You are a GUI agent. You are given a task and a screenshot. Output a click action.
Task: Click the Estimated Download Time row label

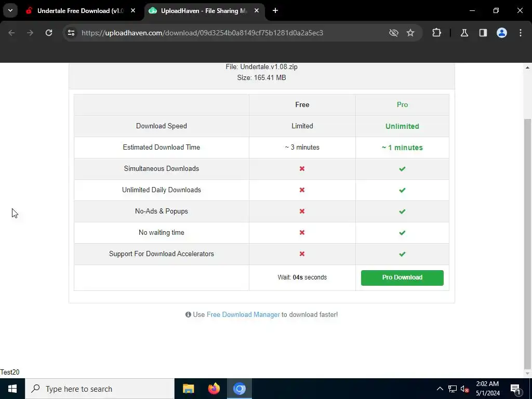[162, 147]
